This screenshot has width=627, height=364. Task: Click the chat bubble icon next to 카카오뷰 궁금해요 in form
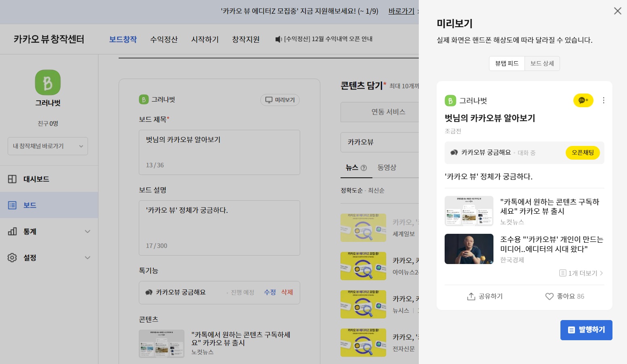[x=149, y=292]
